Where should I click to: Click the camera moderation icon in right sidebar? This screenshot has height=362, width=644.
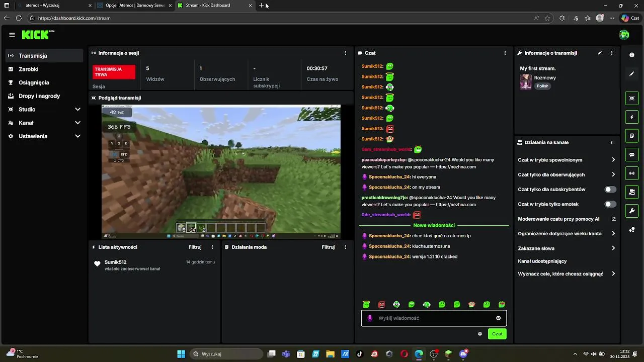[x=632, y=192]
